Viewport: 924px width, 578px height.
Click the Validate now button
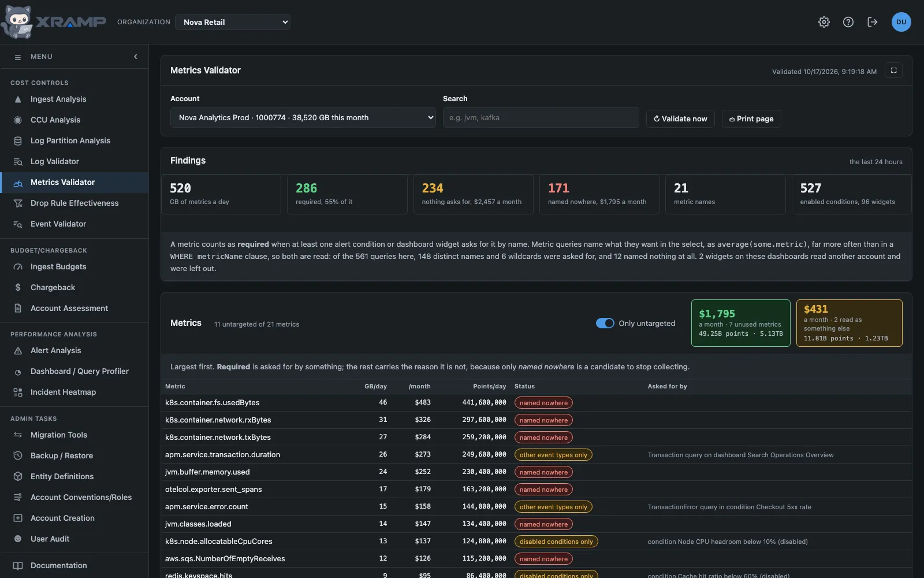(680, 119)
